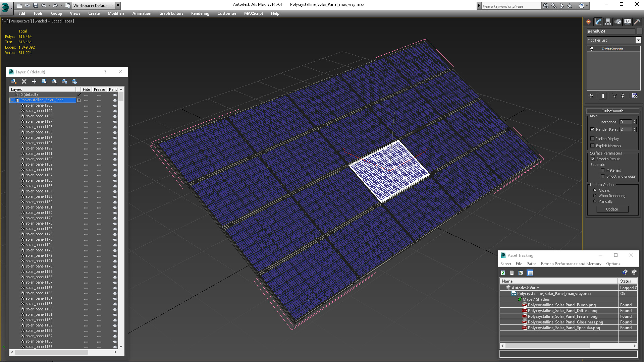Screen dimensions: 644x362
Task: Open the Modifier List dropdown
Action: [x=638, y=40]
